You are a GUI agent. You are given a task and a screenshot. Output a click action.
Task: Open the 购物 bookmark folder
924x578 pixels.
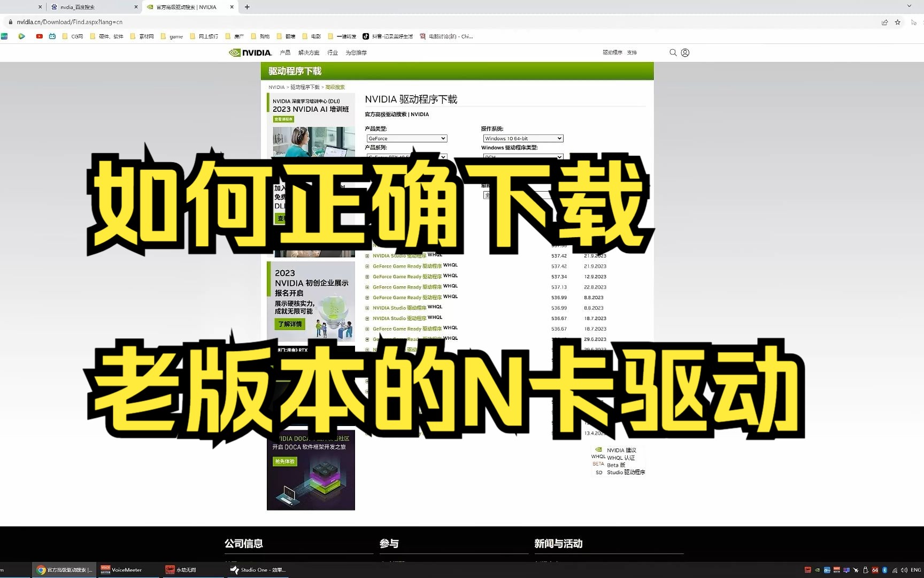(260, 36)
